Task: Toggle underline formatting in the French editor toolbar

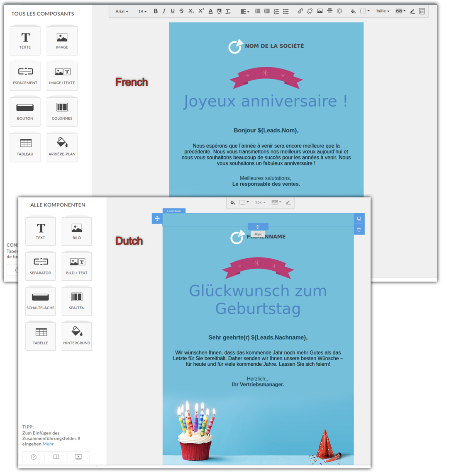Action: click(173, 11)
